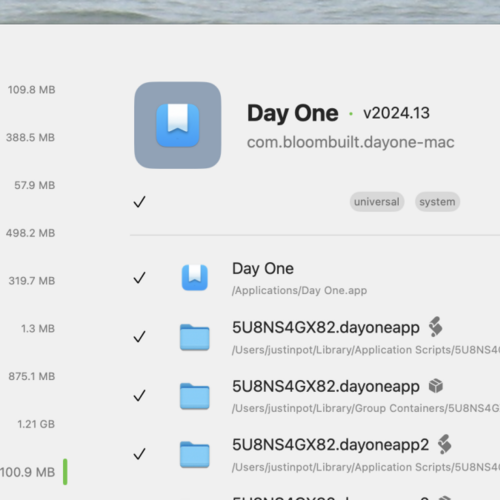Click the Day One file name in list
The image size is (500, 500).
click(x=263, y=269)
